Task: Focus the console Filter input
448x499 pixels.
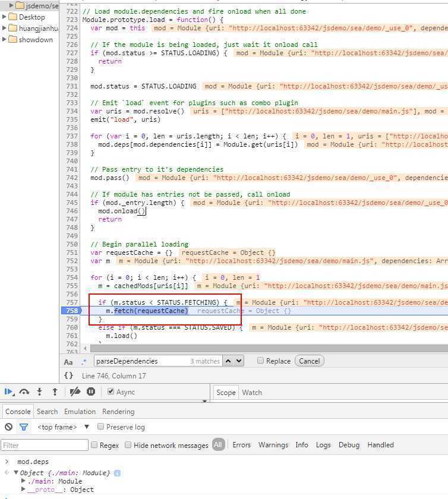Action: (x=45, y=445)
